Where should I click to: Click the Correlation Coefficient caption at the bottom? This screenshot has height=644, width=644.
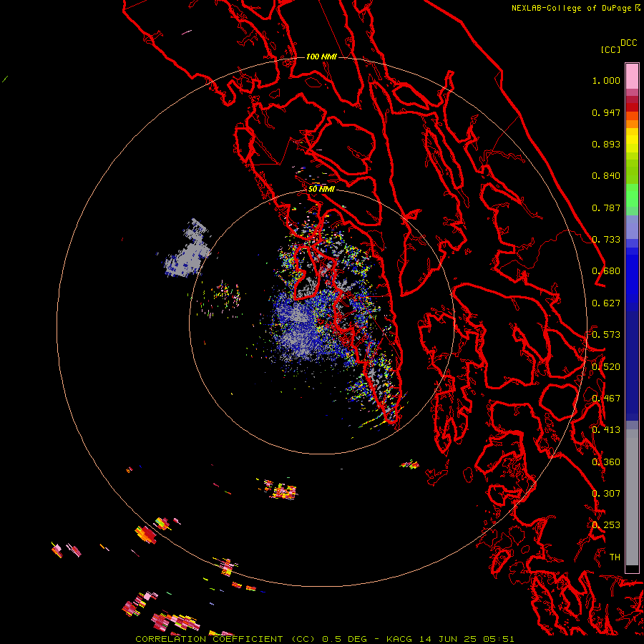click(x=324, y=639)
